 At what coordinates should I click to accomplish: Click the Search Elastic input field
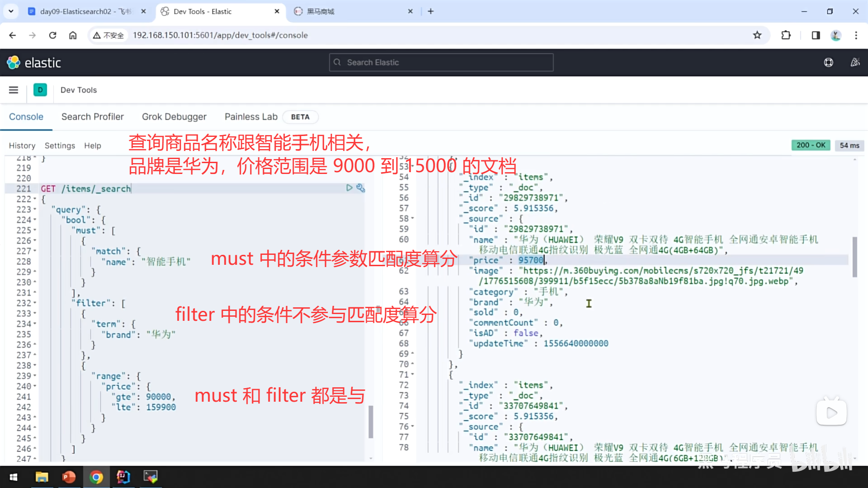[441, 62]
